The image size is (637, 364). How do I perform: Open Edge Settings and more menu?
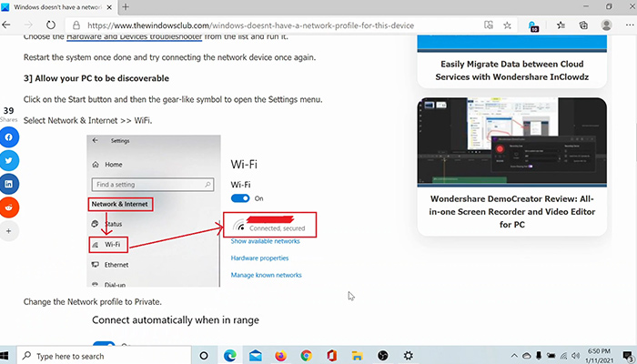(630, 25)
